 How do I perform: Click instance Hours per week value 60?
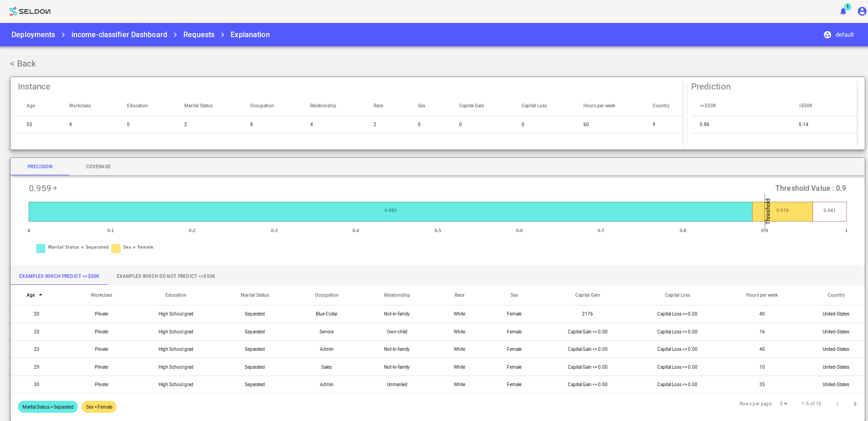[x=586, y=125]
